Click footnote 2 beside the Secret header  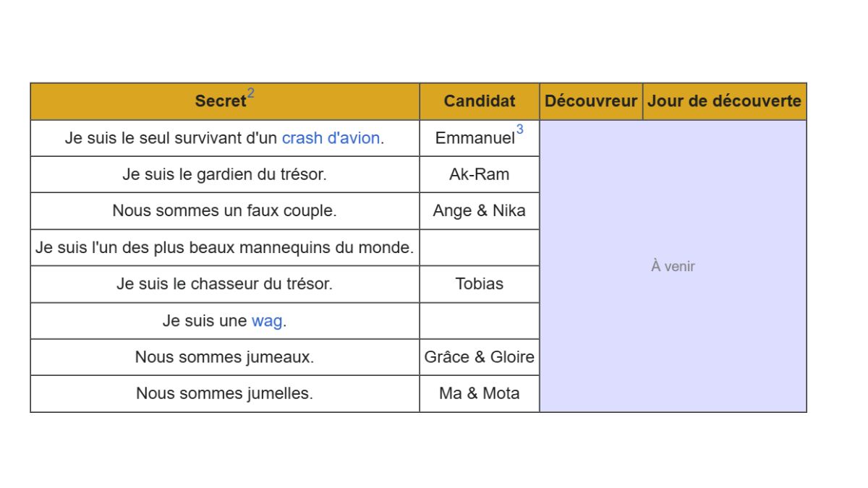251,93
